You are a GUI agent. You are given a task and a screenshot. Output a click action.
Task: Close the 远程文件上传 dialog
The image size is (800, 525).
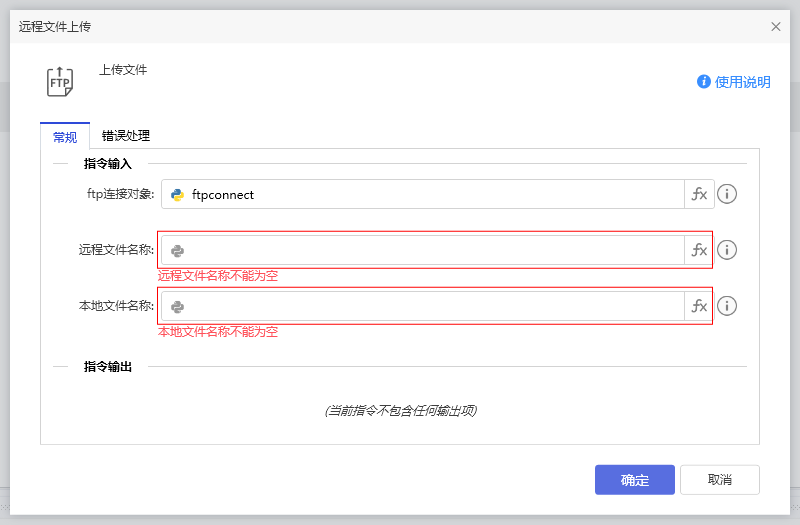776,26
